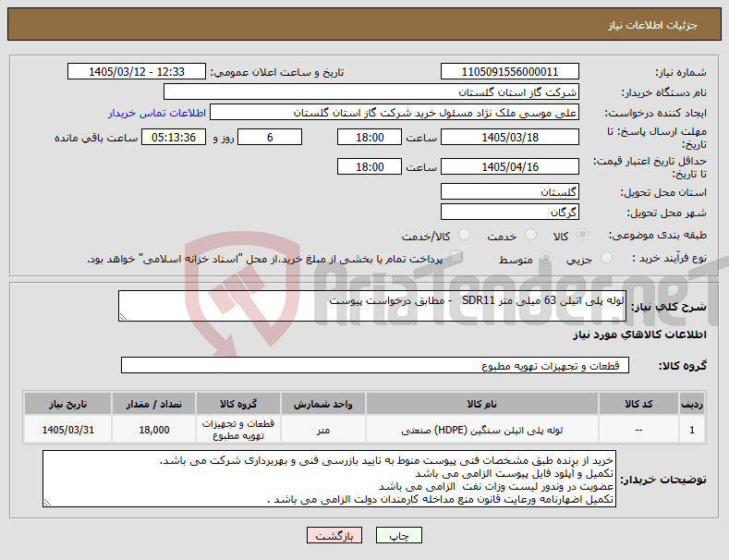Screen dimensions: 729x560
Task: Click row number 1 cell
Action: pyautogui.click(x=692, y=430)
